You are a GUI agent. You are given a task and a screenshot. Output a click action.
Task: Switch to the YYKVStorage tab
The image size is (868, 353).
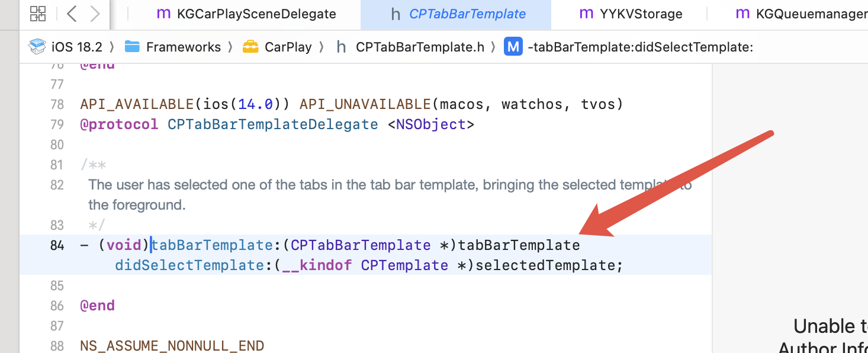point(631,14)
